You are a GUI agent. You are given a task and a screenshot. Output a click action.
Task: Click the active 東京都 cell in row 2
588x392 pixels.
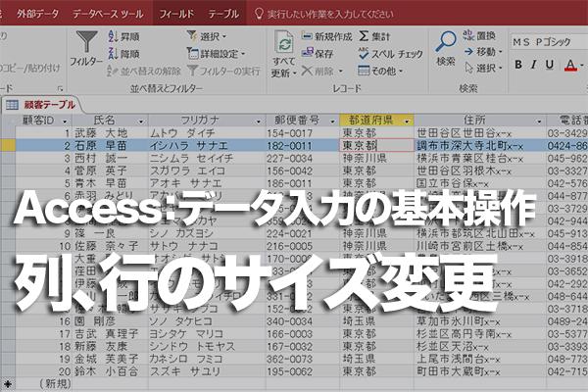tap(376, 146)
